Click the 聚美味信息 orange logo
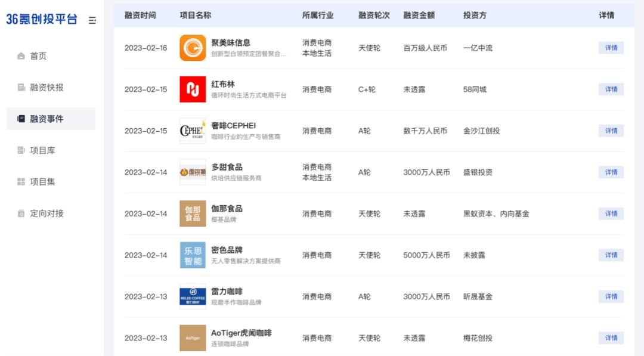The height and width of the screenshot is (356, 644). click(193, 48)
